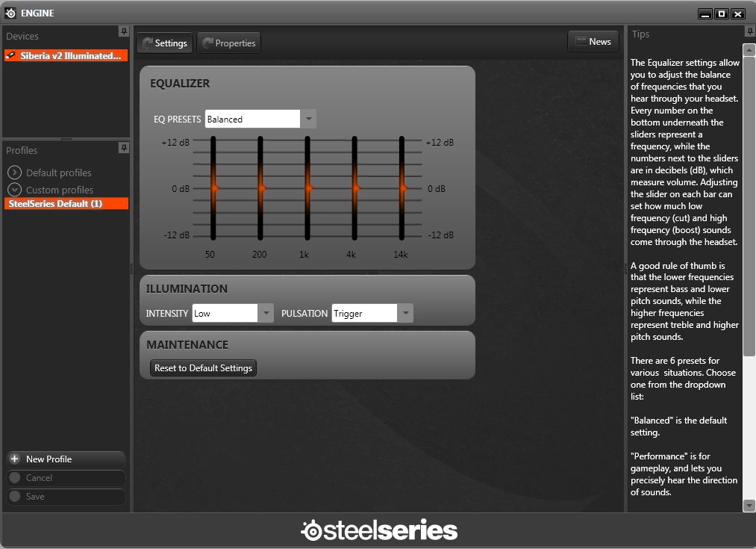This screenshot has width=756, height=549.
Task: Open the EQ Presets dropdown
Action: [x=307, y=120]
